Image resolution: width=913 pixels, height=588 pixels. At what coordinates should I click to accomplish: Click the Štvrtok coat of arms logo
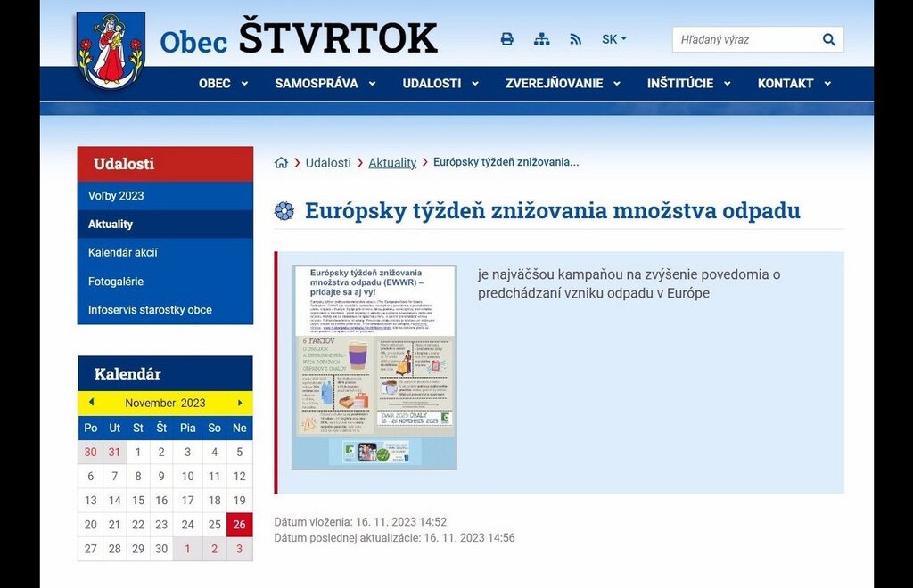point(111,51)
